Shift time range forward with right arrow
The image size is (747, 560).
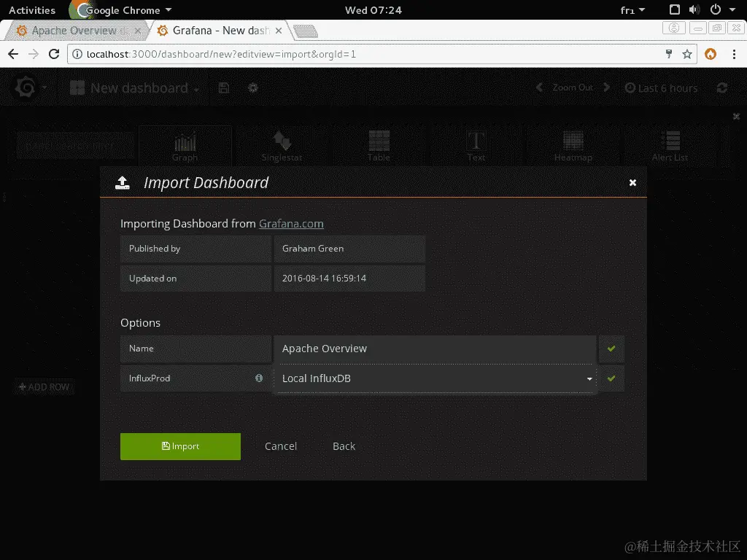pos(606,87)
